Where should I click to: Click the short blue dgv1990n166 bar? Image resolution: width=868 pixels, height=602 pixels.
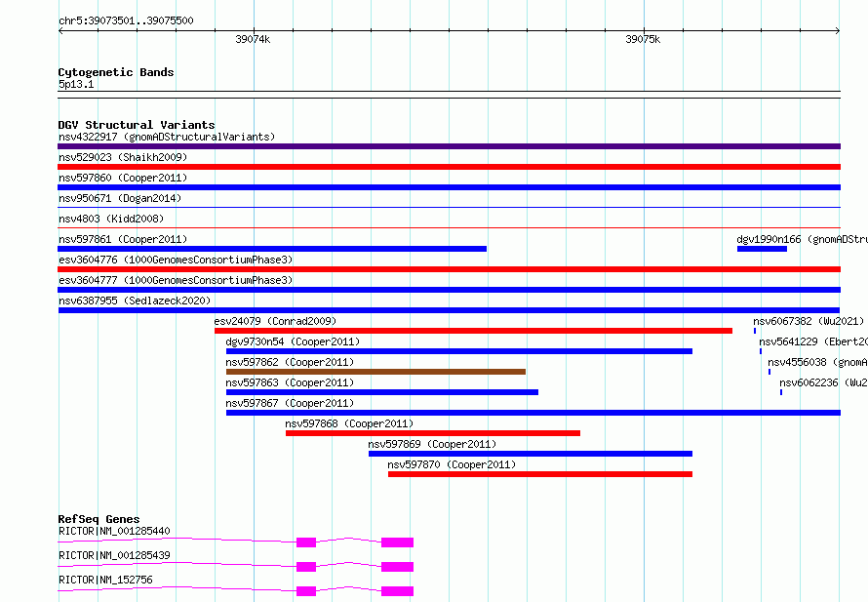pyautogui.click(x=762, y=249)
